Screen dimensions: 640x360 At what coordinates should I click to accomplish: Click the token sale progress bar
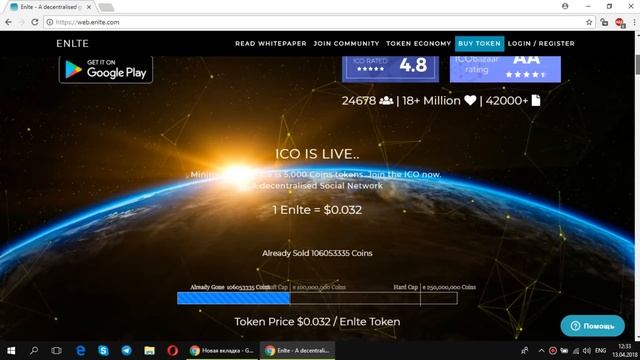pos(317,298)
